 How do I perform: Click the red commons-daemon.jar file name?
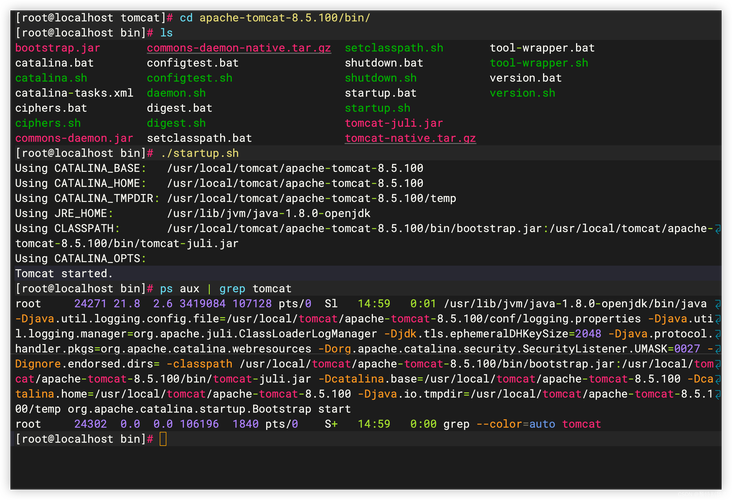(74, 138)
